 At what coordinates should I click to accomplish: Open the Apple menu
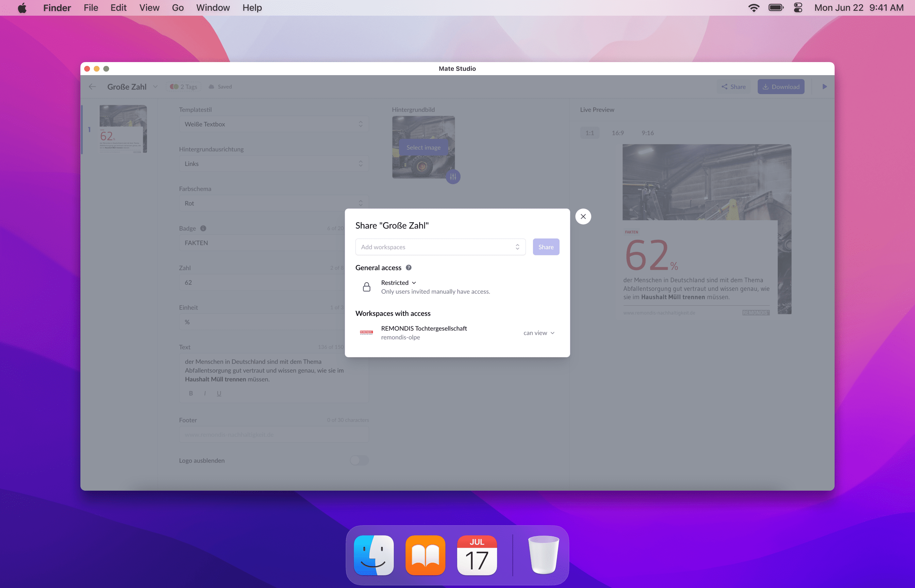tap(22, 8)
